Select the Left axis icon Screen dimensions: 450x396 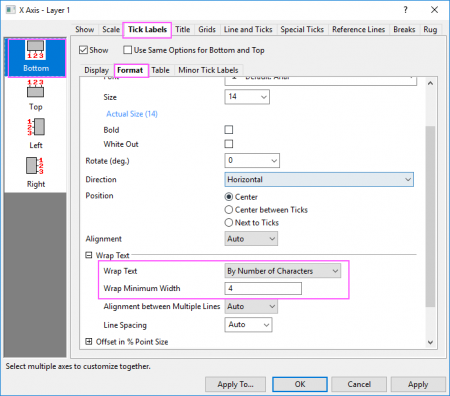tap(36, 134)
